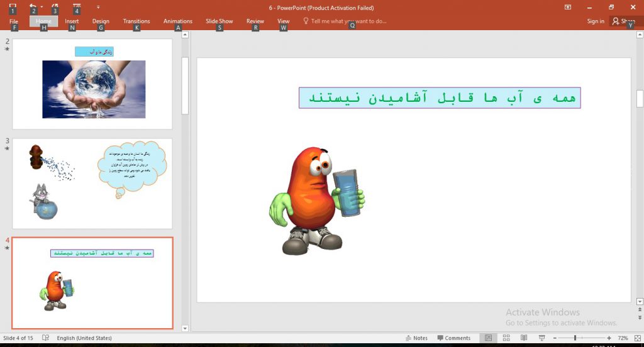Switch to Slide Sorter view
Screen dimensions: 644x347
pyautogui.click(x=506, y=338)
